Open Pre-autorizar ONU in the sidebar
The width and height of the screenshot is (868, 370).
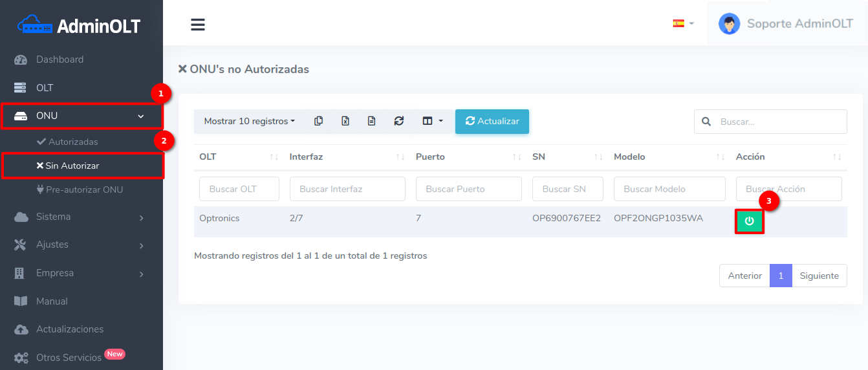[x=85, y=190]
